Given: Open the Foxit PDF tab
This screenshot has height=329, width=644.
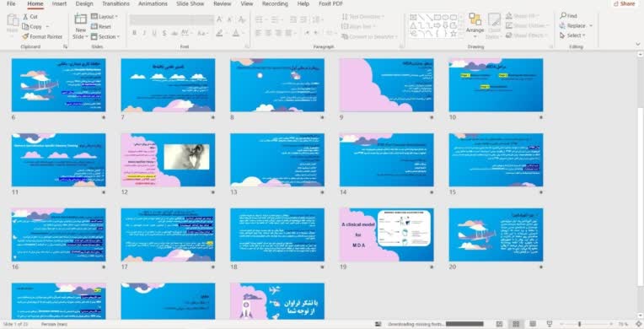Looking at the screenshot, I should pos(330,3).
